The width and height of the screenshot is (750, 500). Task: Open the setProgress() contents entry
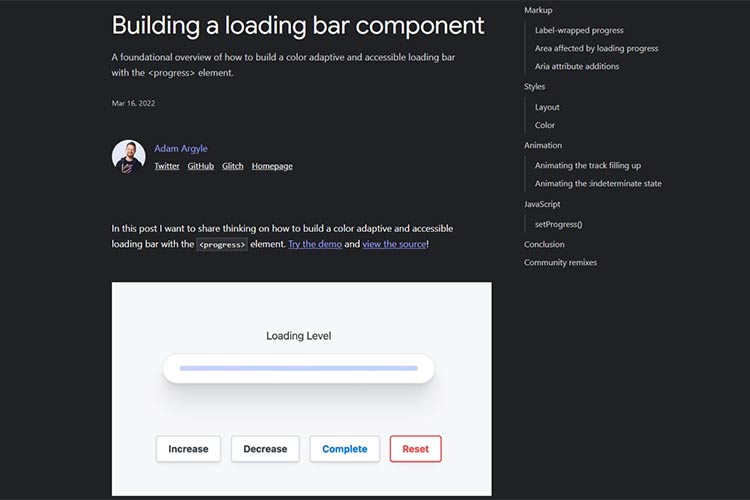tap(558, 224)
